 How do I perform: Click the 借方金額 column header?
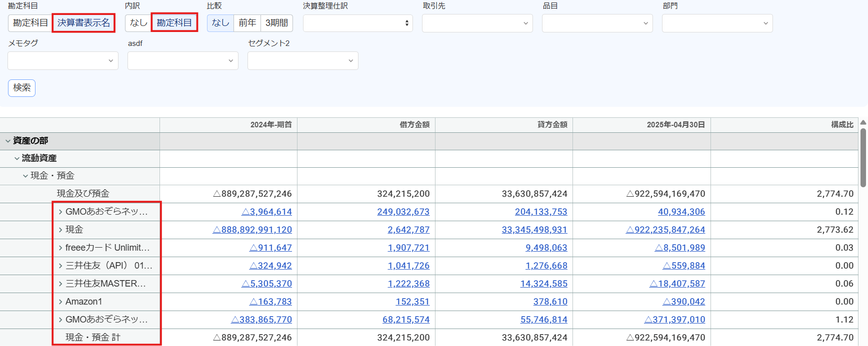click(x=366, y=125)
